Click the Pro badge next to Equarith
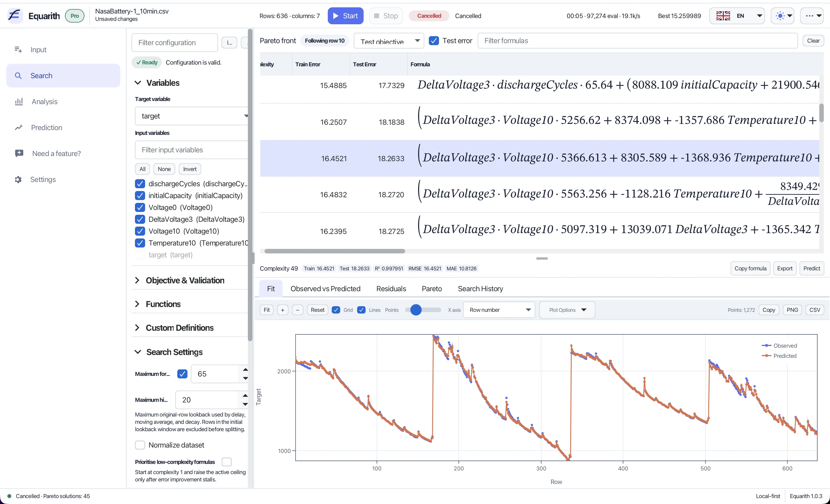This screenshot has height=504, width=830. point(75,16)
